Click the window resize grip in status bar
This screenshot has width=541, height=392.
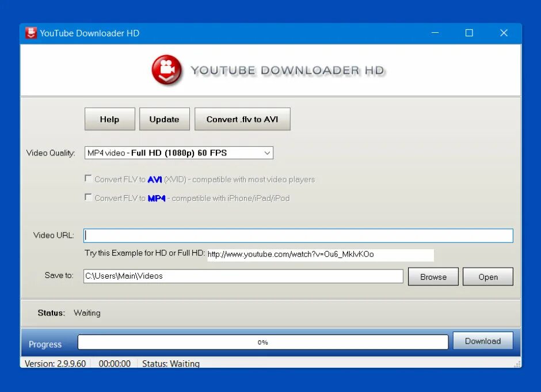517,364
